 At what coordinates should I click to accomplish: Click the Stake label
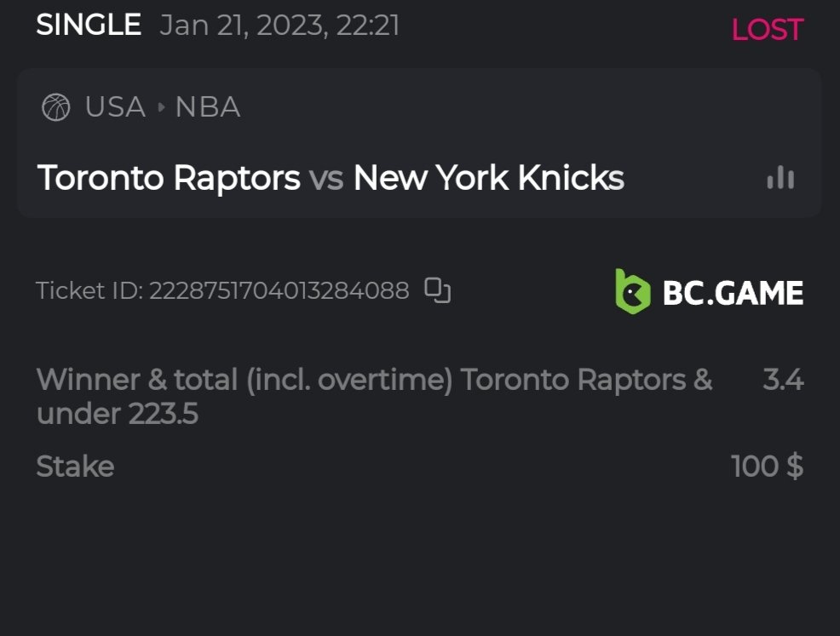[75, 467]
